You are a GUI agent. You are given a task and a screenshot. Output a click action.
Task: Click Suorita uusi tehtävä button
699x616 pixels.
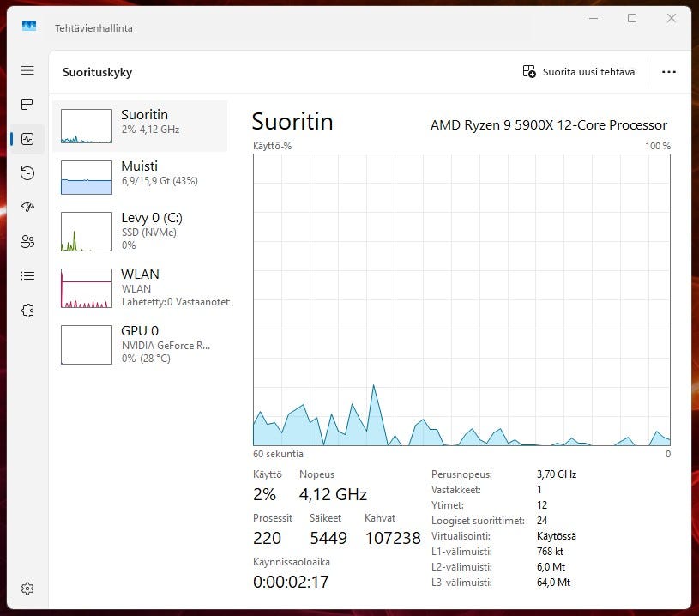(x=579, y=72)
